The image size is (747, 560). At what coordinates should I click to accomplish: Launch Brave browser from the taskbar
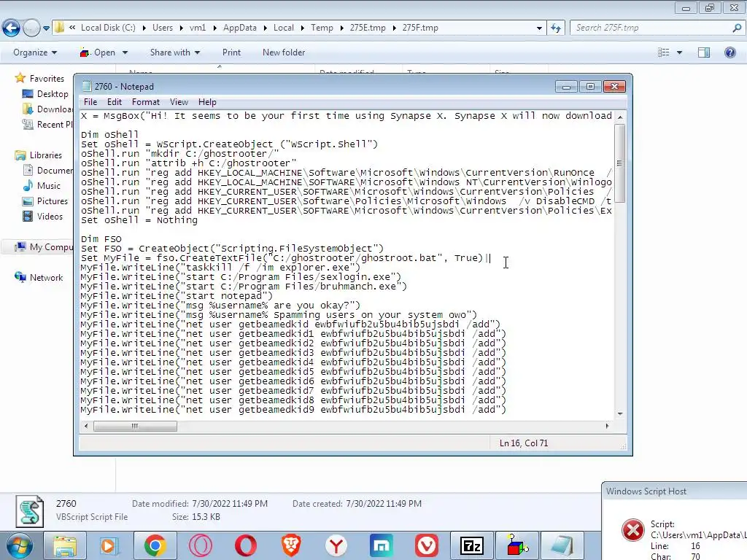click(291, 545)
